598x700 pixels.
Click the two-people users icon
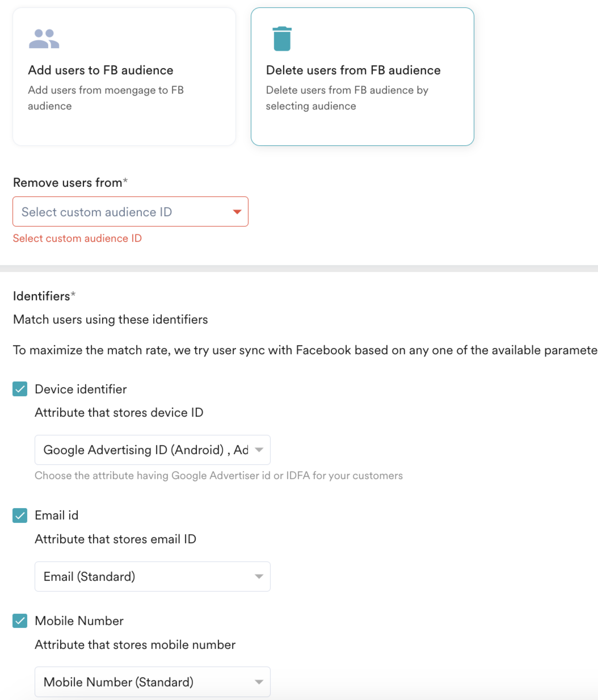click(x=44, y=39)
